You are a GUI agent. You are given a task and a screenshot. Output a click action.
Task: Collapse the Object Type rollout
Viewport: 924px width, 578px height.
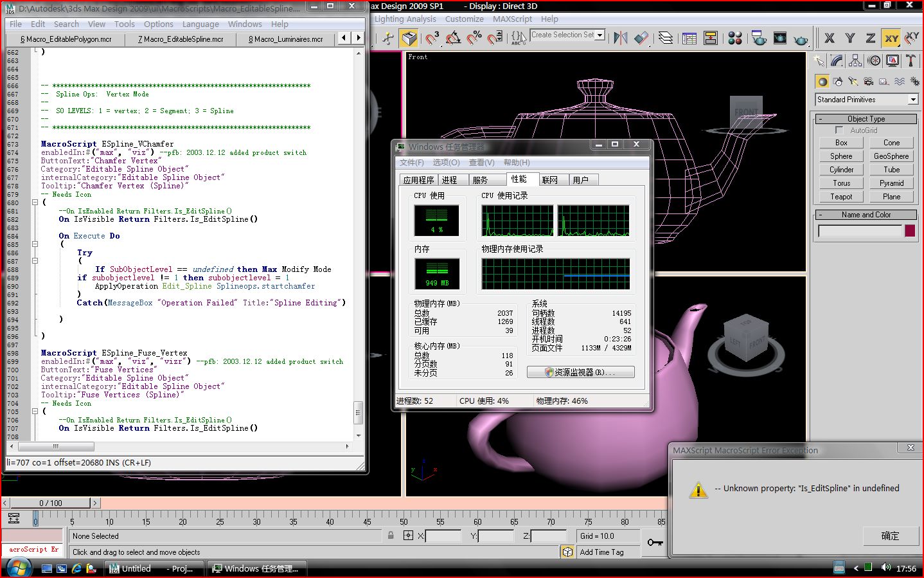[x=866, y=119]
